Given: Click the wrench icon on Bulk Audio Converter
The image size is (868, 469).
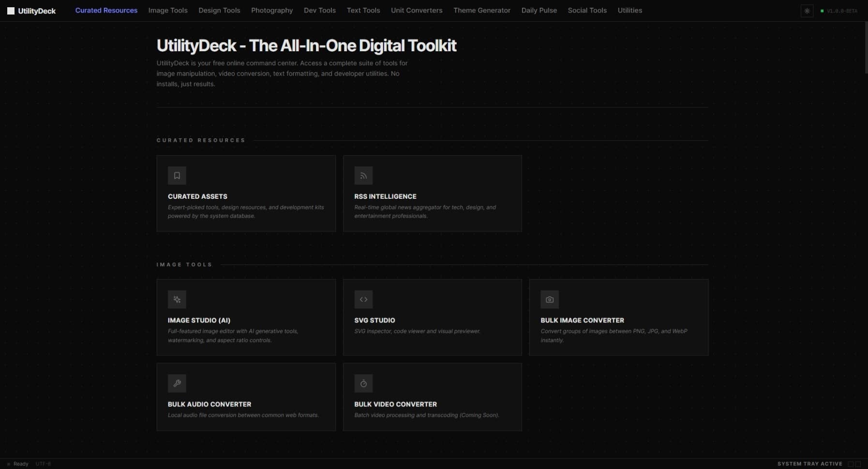Looking at the screenshot, I should pyautogui.click(x=177, y=383).
